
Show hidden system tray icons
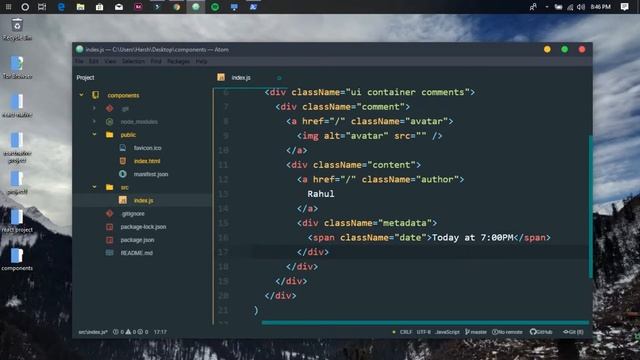pyautogui.click(x=547, y=7)
